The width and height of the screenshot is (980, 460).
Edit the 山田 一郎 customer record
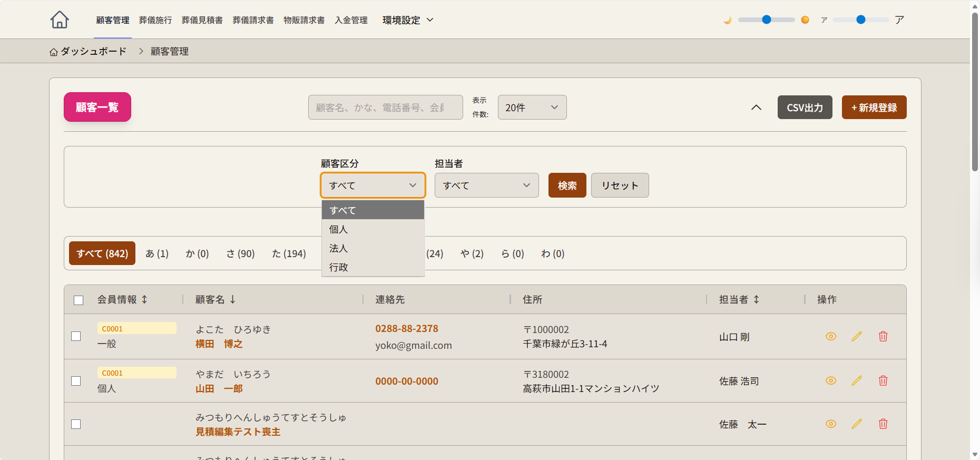[x=857, y=381]
